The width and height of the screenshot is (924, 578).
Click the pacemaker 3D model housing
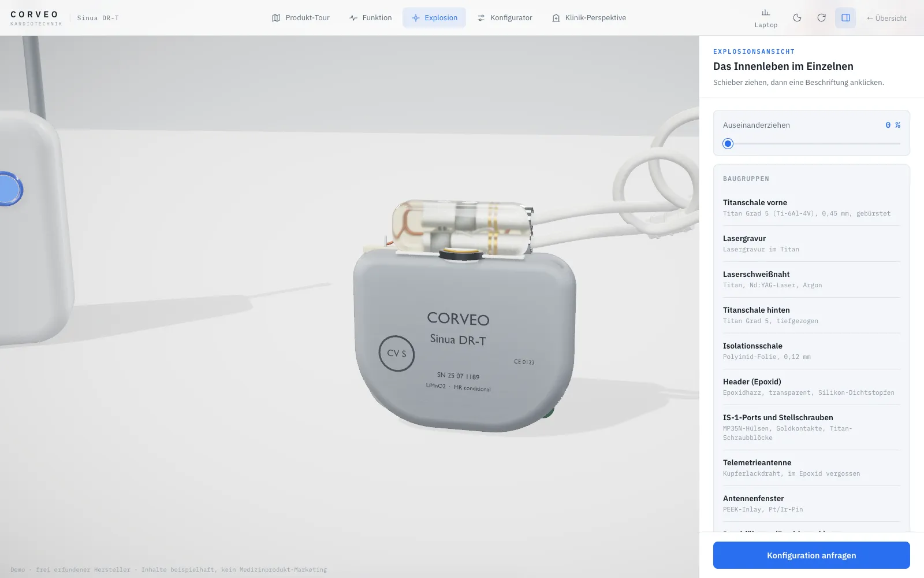click(x=464, y=341)
